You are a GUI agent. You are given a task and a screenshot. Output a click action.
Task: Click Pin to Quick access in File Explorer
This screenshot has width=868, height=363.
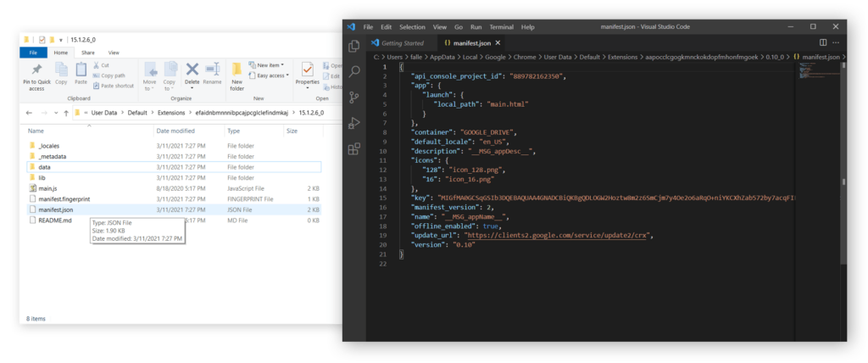click(x=36, y=76)
